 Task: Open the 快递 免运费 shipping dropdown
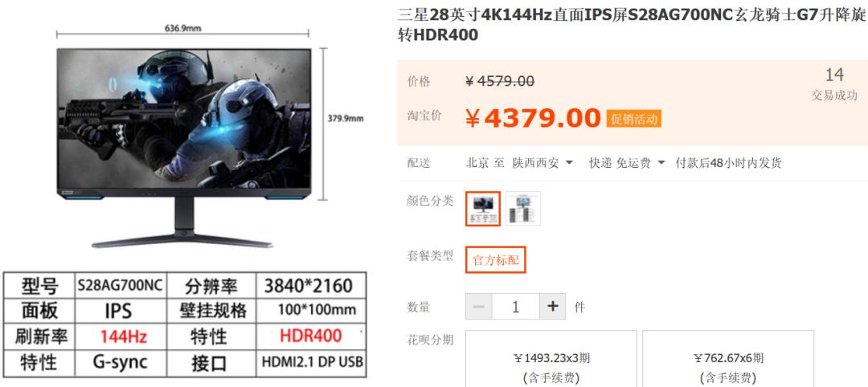coord(627,163)
